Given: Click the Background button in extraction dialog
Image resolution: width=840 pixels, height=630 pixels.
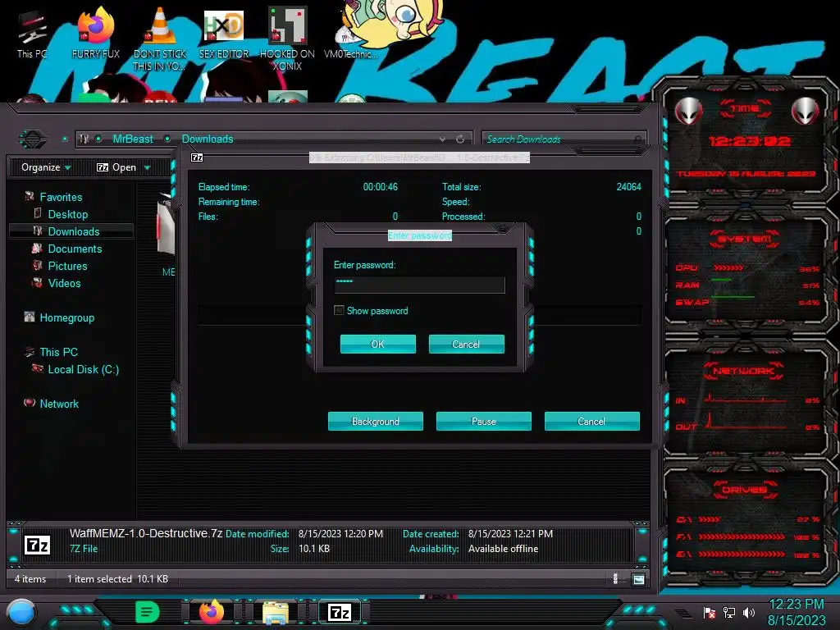Looking at the screenshot, I should click(376, 421).
